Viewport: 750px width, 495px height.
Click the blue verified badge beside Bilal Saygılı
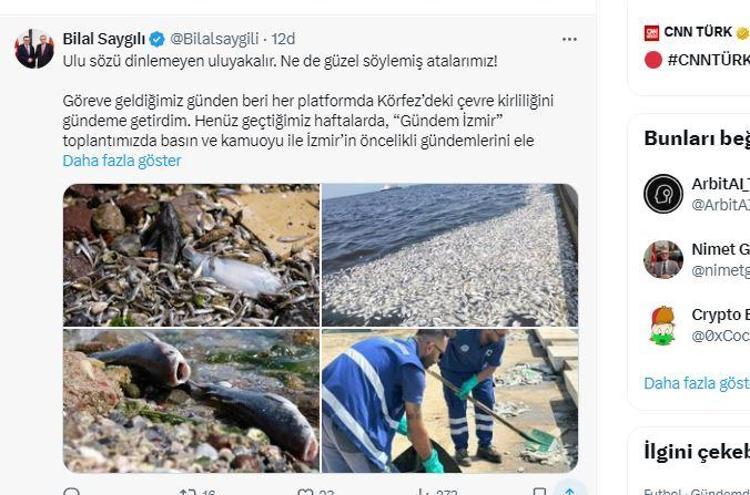click(157, 39)
